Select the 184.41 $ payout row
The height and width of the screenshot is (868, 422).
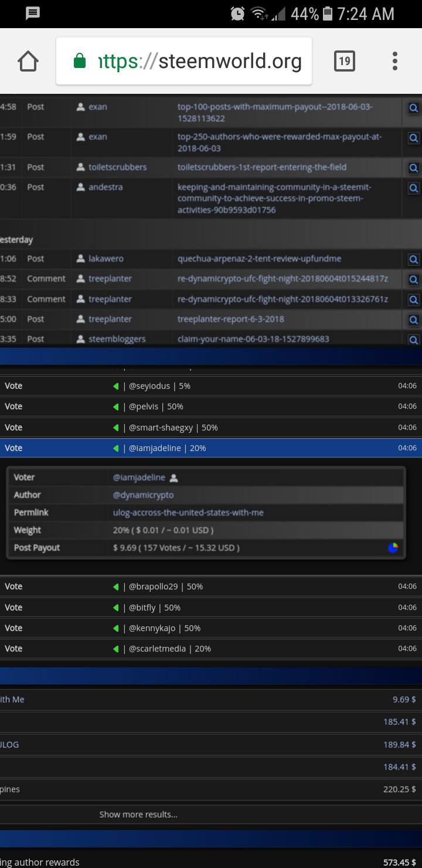tap(211, 767)
